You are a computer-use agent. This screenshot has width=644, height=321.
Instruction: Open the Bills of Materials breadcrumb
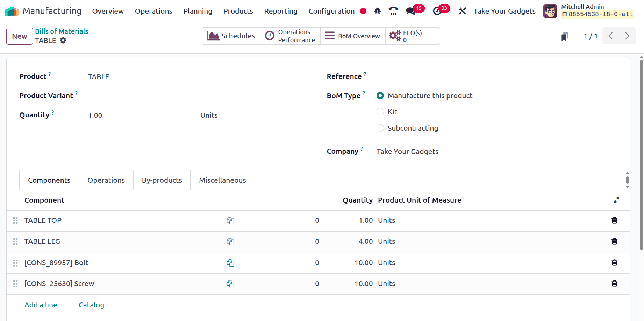click(x=62, y=31)
